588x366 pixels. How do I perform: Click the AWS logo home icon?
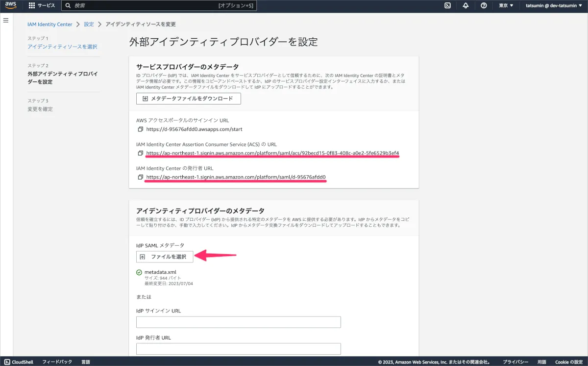[x=11, y=5]
